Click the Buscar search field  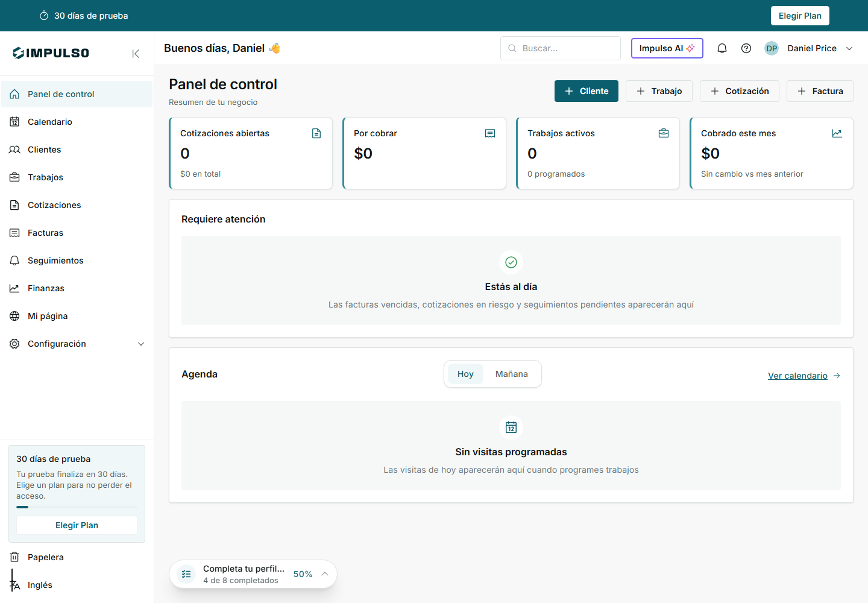561,48
